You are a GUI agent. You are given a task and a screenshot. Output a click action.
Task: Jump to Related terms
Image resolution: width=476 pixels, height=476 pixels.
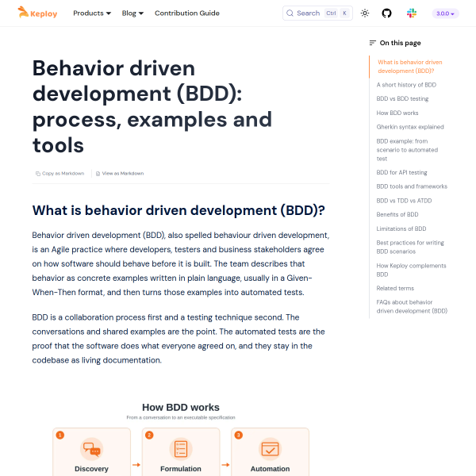tap(395, 288)
